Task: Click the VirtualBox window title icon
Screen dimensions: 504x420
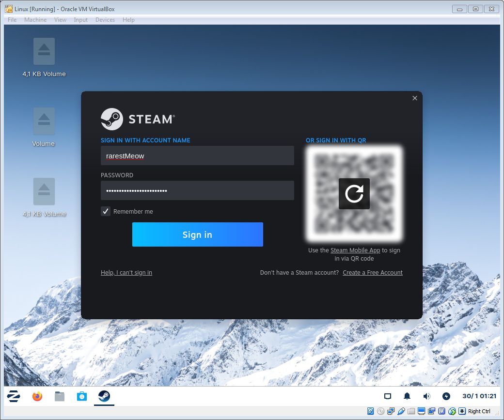Action: point(9,9)
